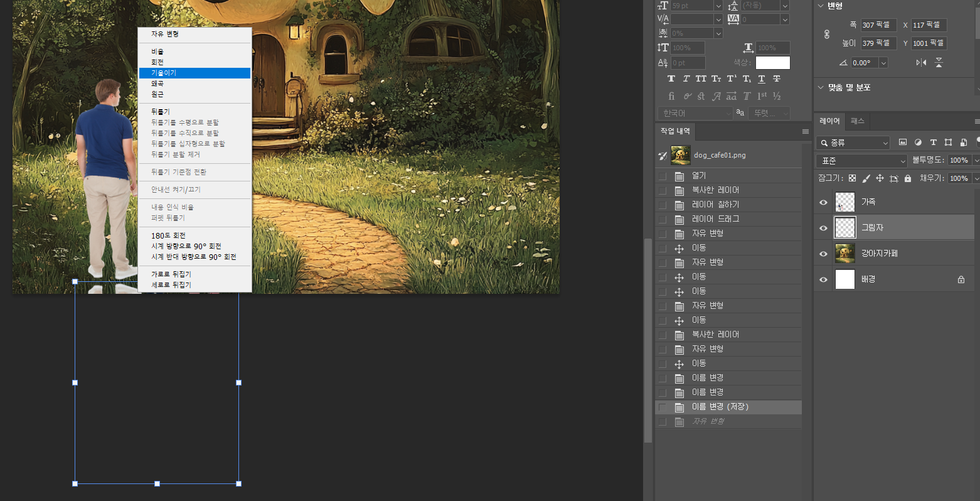Toggle strikethrough text style

tap(777, 78)
